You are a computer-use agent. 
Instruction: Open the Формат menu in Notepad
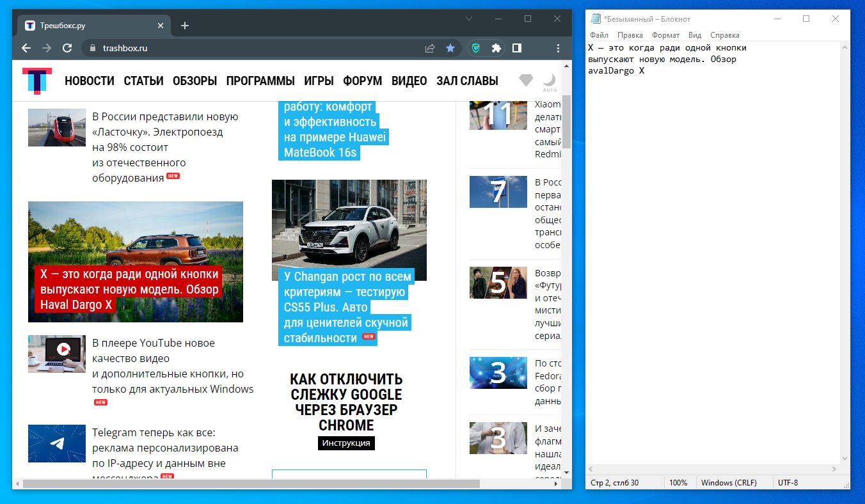[x=666, y=35]
